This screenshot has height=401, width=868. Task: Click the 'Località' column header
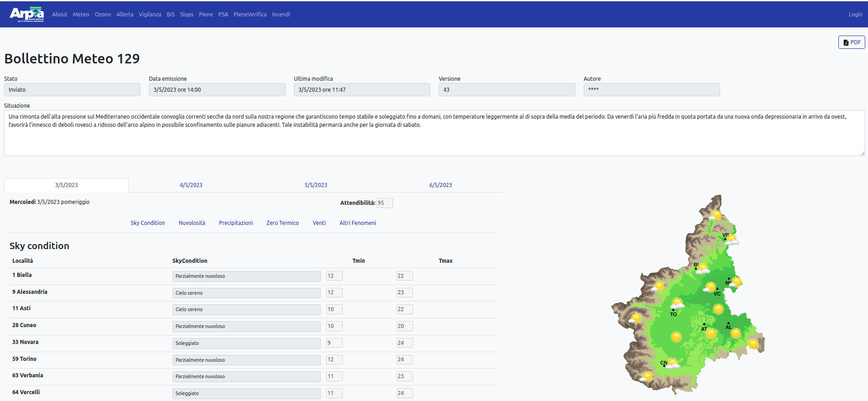23,261
